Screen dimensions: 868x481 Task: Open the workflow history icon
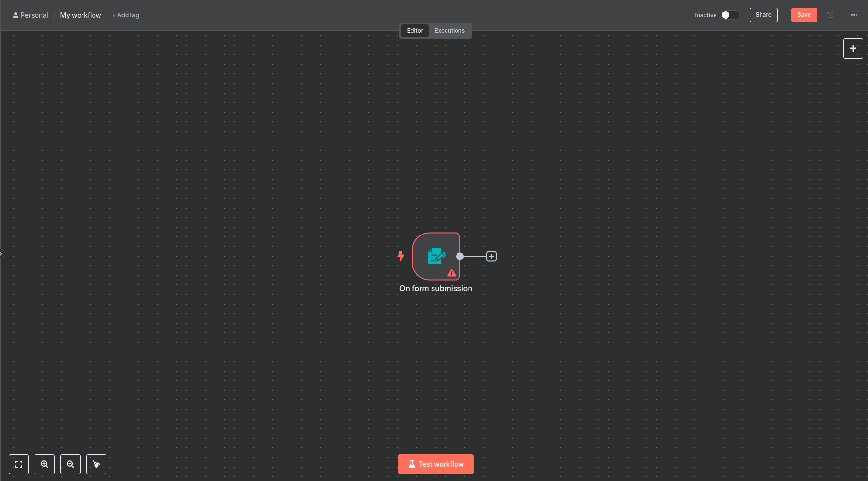[x=830, y=15]
